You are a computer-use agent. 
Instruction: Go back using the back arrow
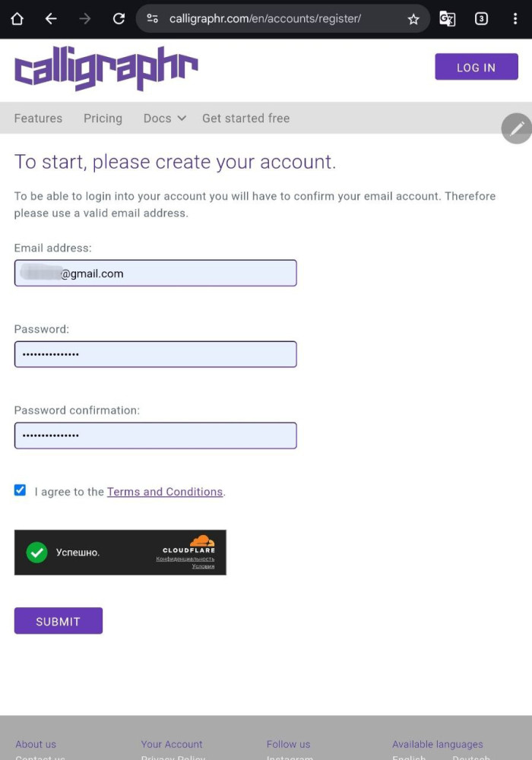(x=51, y=19)
